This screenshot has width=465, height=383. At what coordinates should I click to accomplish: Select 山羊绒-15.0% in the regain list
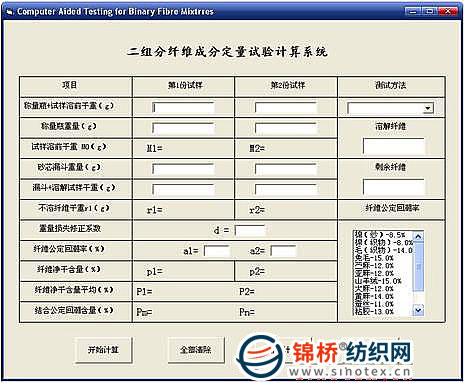(378, 281)
